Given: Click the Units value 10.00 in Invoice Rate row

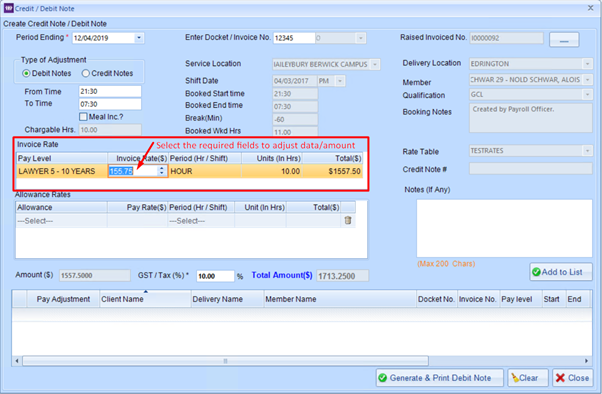Looking at the screenshot, I should click(272, 171).
